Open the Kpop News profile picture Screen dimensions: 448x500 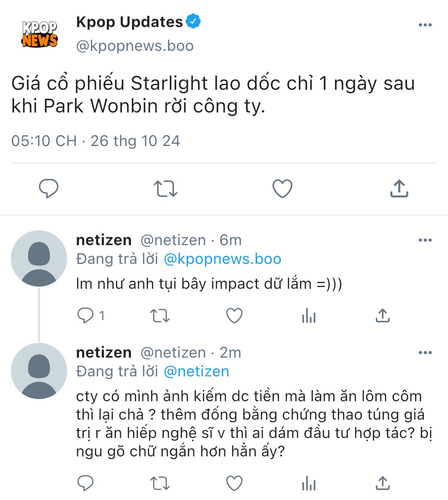pyautogui.click(x=39, y=34)
